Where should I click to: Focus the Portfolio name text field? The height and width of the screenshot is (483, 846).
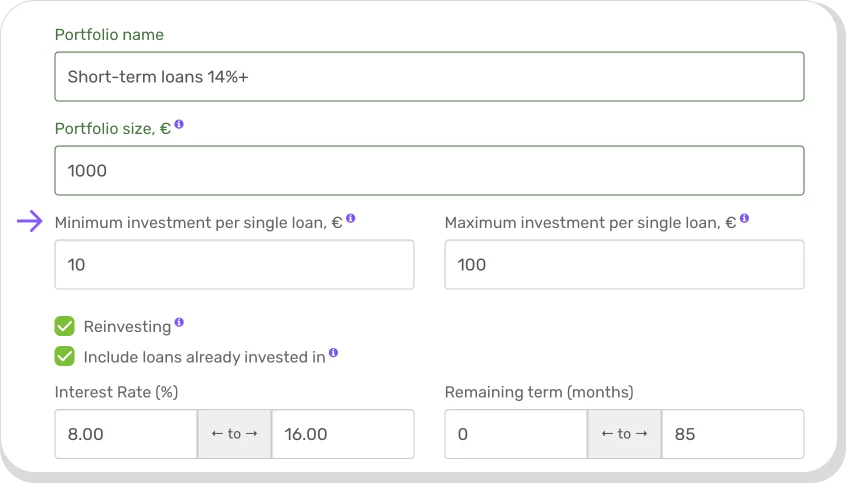(x=429, y=77)
